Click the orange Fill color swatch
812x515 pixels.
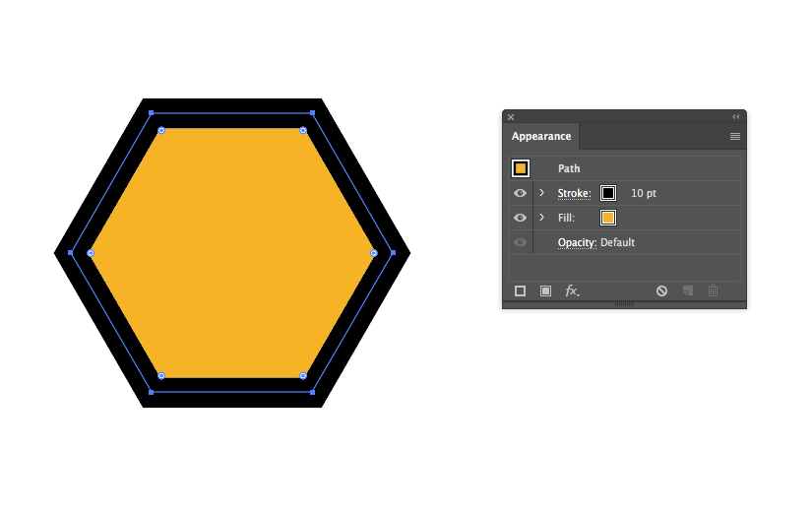608,219
